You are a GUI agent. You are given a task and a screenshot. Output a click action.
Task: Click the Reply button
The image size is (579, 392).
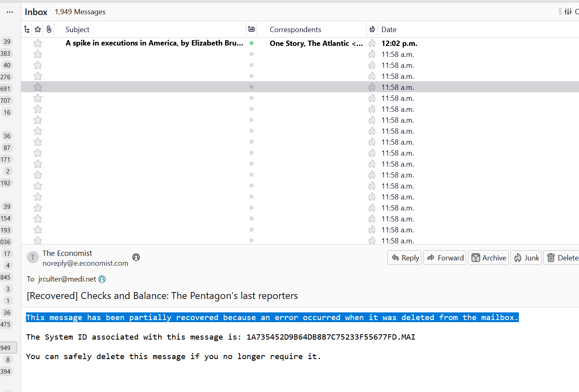pyautogui.click(x=405, y=258)
